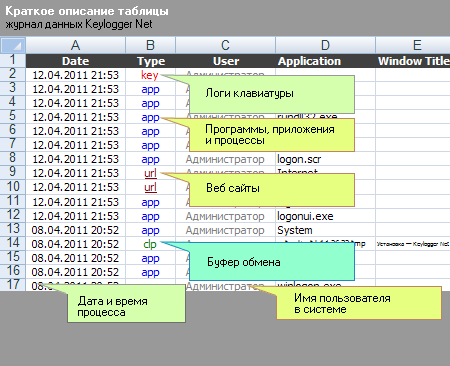Select row 6 header
The width and height of the screenshot is (450, 366).
[x=13, y=130]
